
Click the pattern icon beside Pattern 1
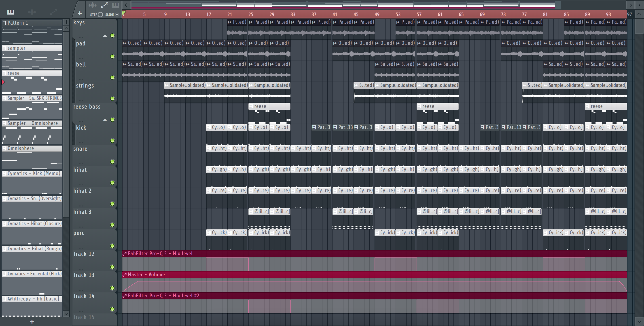click(x=4, y=23)
